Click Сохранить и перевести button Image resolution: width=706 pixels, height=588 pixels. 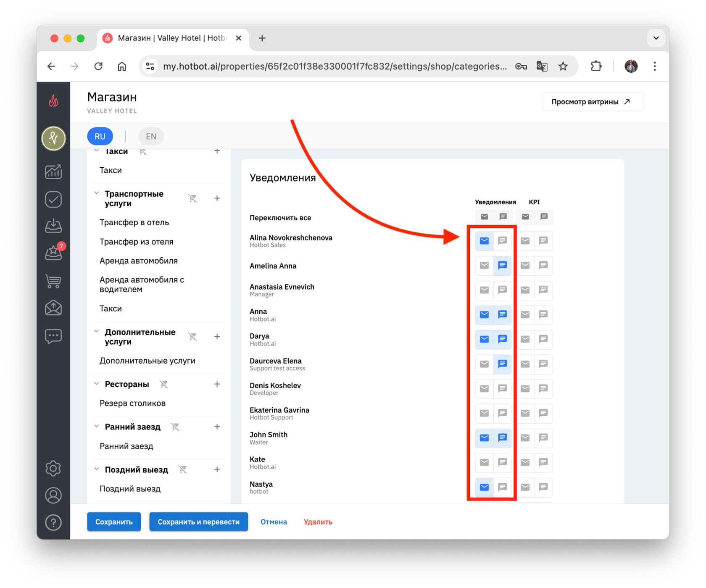click(198, 522)
